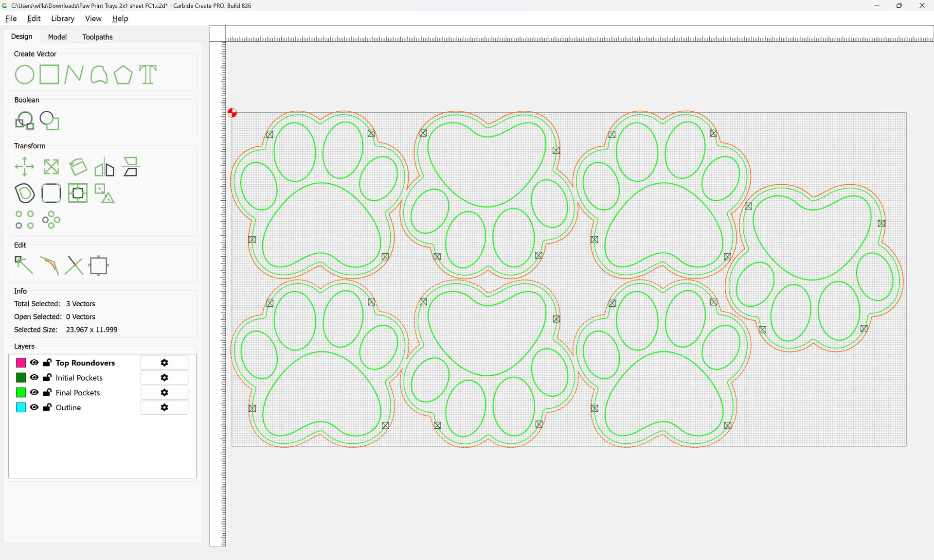This screenshot has width=934, height=560.
Task: Lock the Outline layer
Action: click(47, 407)
